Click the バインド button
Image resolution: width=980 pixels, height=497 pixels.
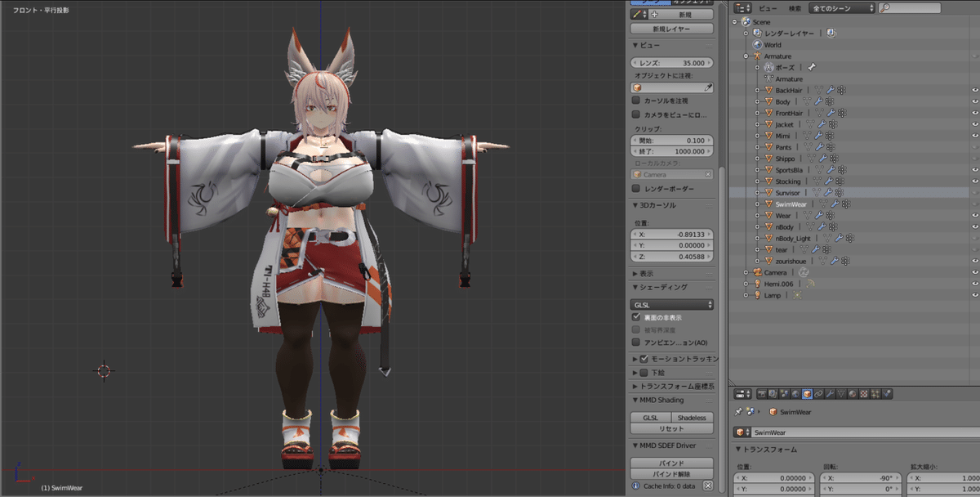point(672,463)
